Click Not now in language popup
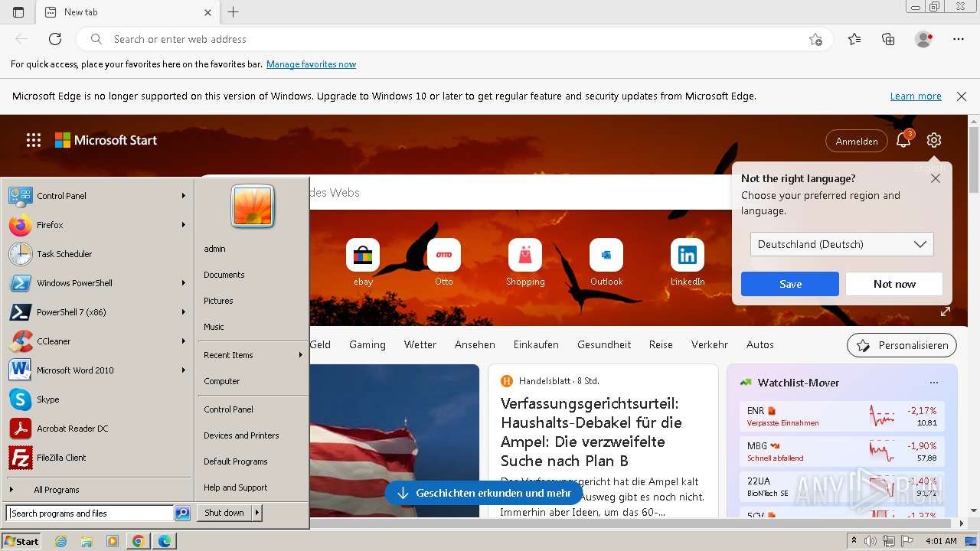Screen dimensions: 980x551 [x=894, y=284]
